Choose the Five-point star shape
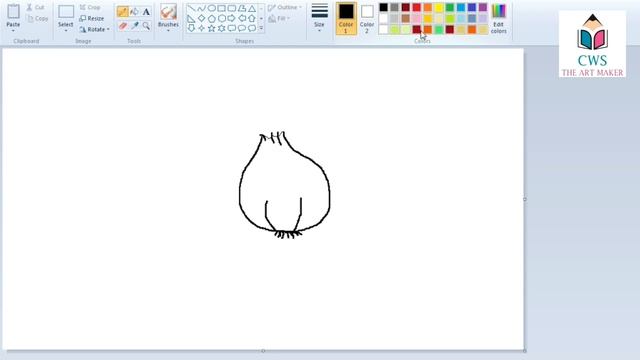Screen dimensions: 640x360 211,28
